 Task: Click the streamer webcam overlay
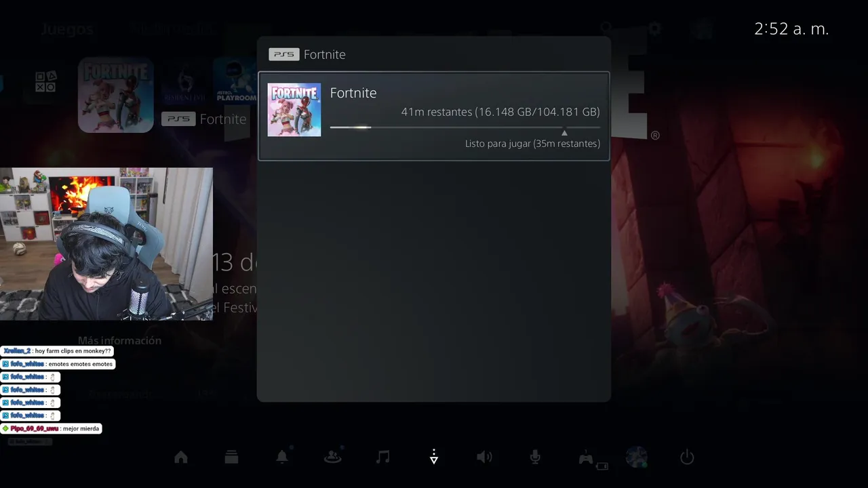[106, 244]
